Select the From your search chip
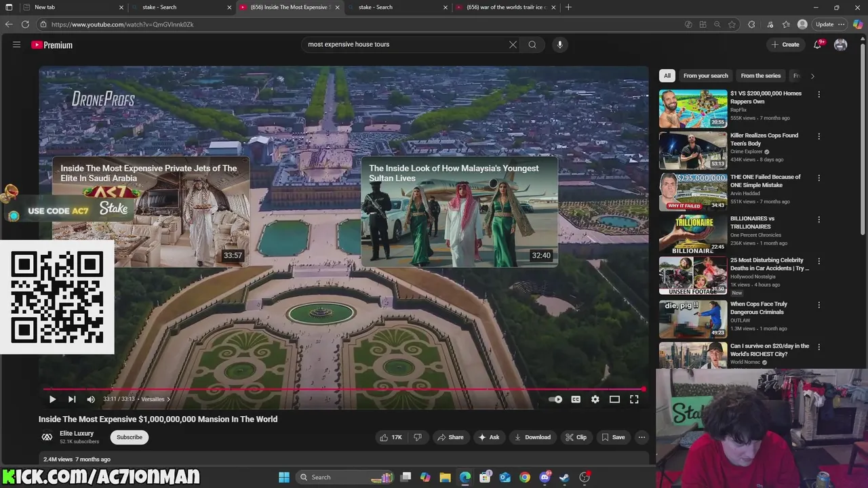Image resolution: width=868 pixels, height=488 pixels. (x=705, y=76)
